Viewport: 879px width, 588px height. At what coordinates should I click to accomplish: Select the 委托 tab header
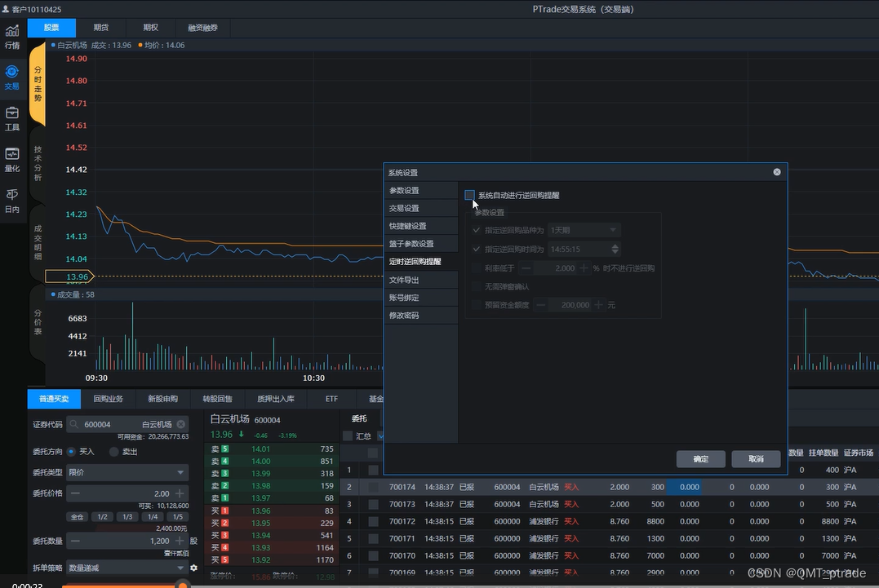(x=359, y=418)
